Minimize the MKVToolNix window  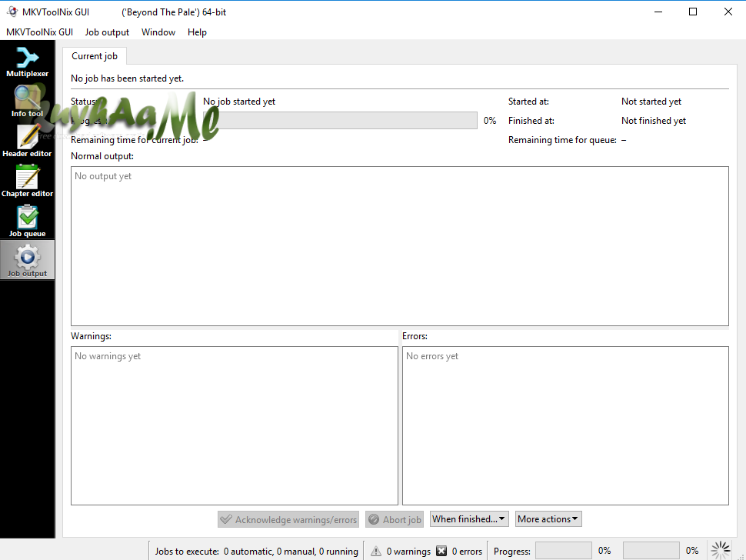pos(658,12)
